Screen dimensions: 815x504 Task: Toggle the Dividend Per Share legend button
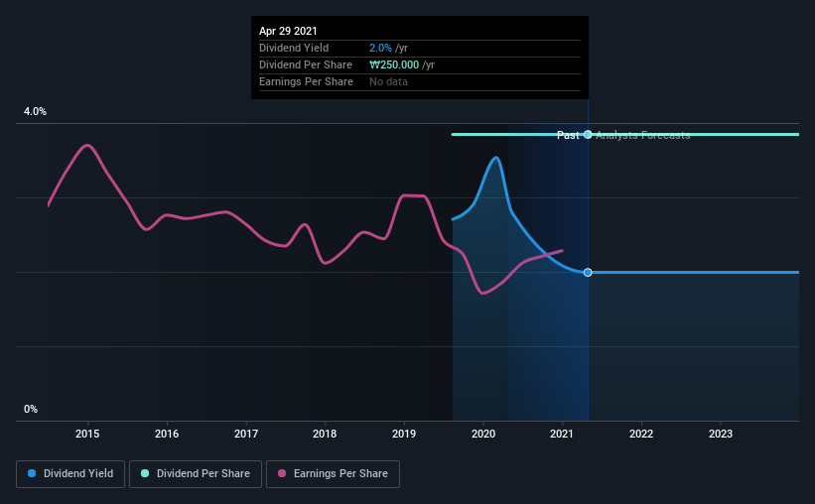[x=196, y=474]
